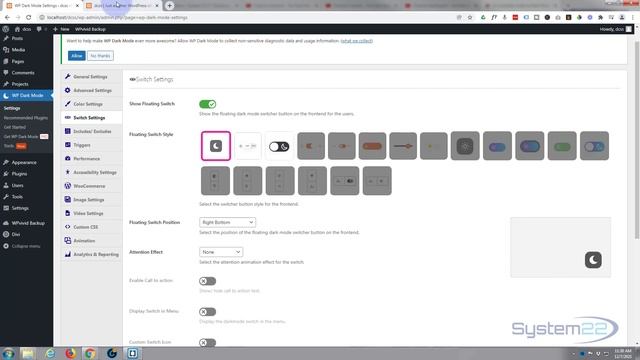The image size is (640, 360).
Task: Select the second white switch style
Action: pos(247,146)
